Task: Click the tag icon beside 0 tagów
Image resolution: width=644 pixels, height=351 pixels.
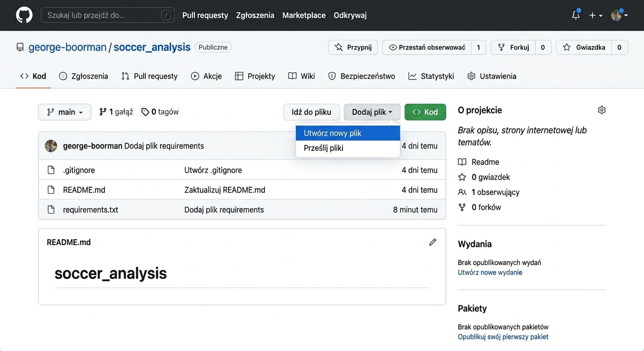Action: point(145,112)
